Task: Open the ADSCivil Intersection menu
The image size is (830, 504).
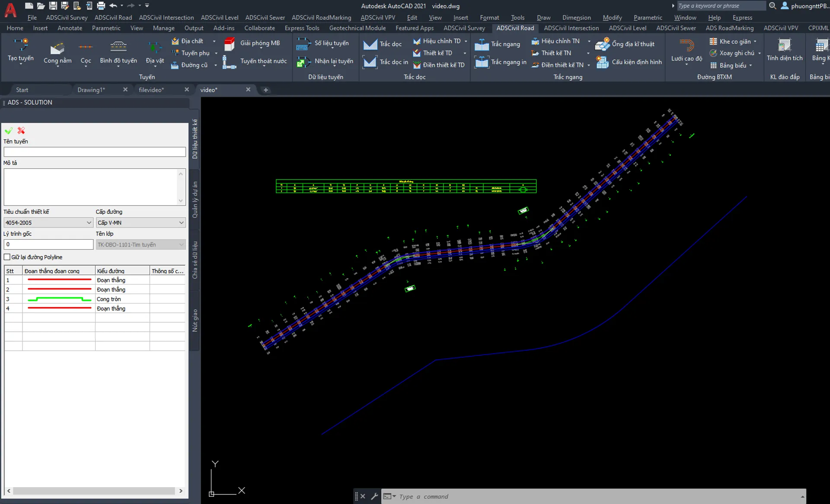Action: click(166, 17)
